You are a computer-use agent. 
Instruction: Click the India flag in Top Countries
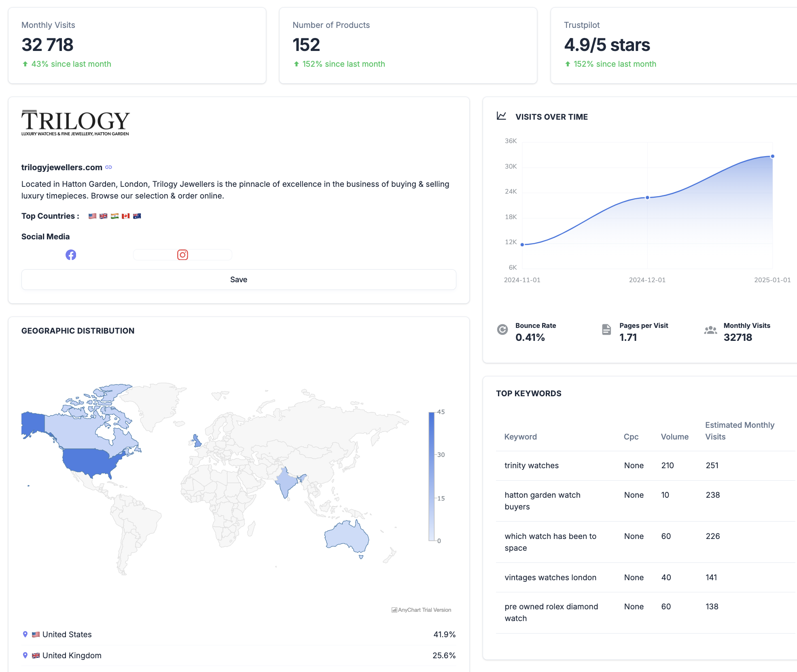click(x=115, y=216)
